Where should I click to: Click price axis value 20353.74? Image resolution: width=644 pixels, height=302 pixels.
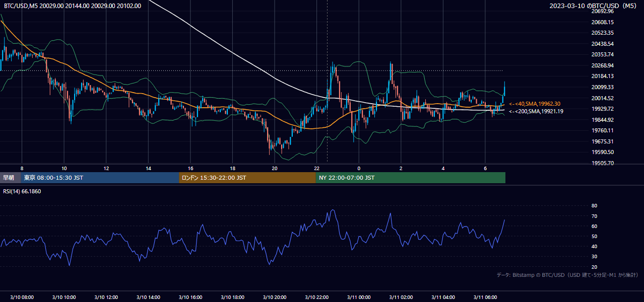603,55
